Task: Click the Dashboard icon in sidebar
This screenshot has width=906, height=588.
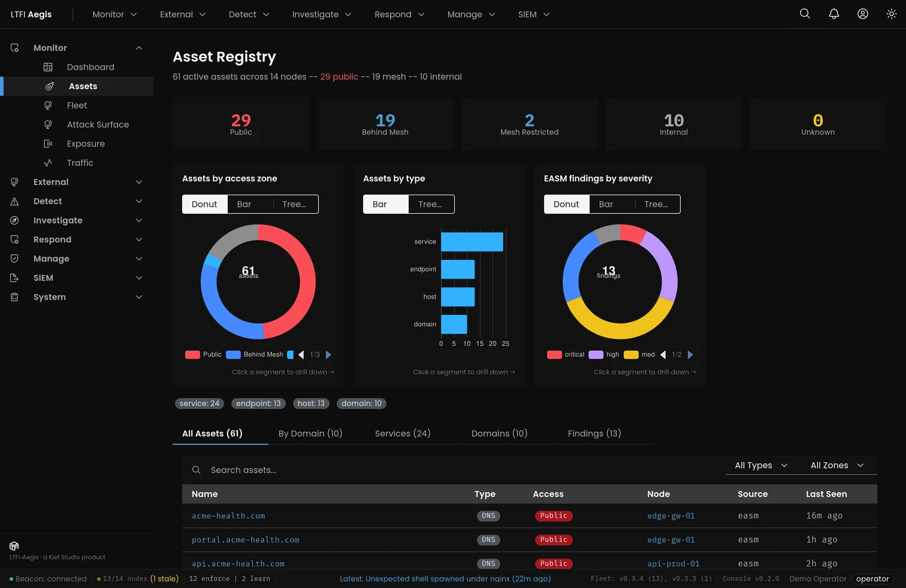Action: click(48, 67)
